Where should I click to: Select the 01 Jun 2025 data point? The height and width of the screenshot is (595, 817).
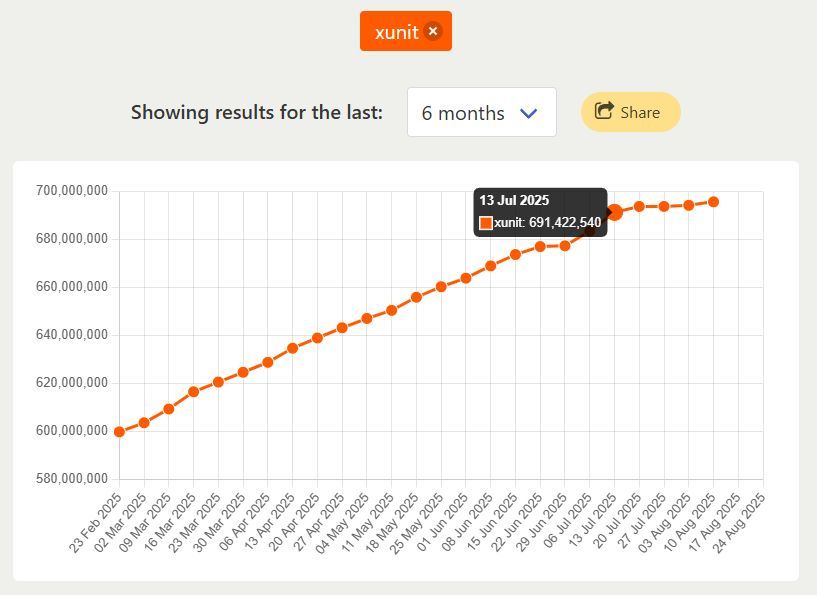tap(466, 278)
